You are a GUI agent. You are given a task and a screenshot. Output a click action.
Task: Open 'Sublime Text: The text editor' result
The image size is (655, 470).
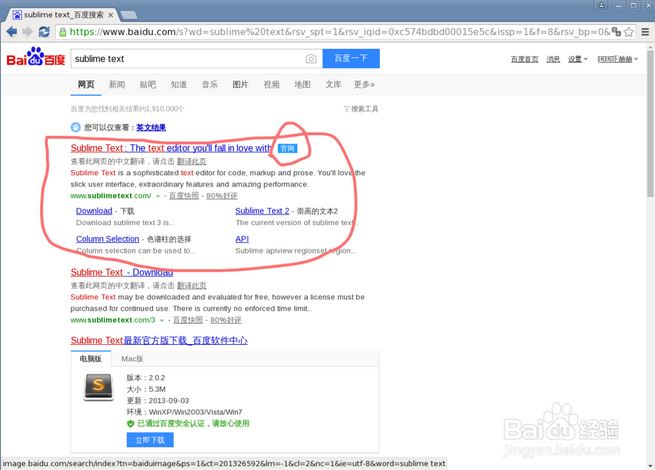coord(171,148)
